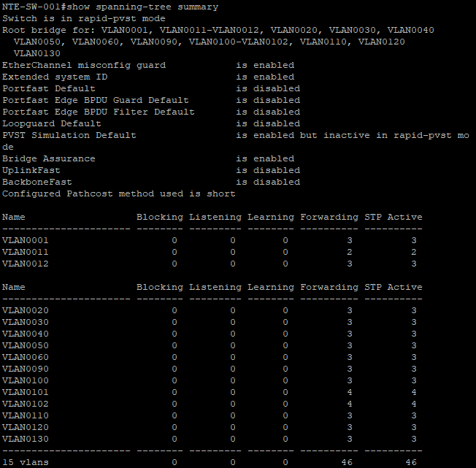The image size is (476, 468).
Task: Click the Portfast Edge BPDU Guard Default line
Action: pyautogui.click(x=151, y=100)
